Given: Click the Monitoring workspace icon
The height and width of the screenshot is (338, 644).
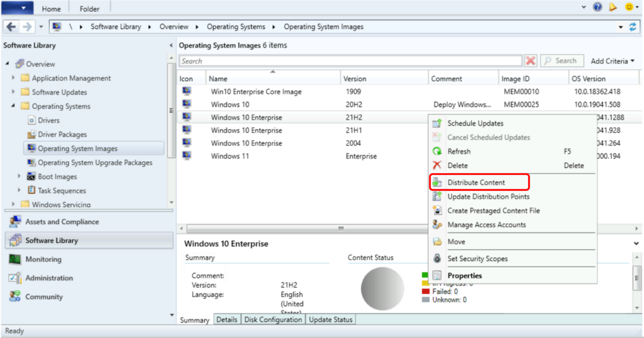Looking at the screenshot, I should point(15,259).
